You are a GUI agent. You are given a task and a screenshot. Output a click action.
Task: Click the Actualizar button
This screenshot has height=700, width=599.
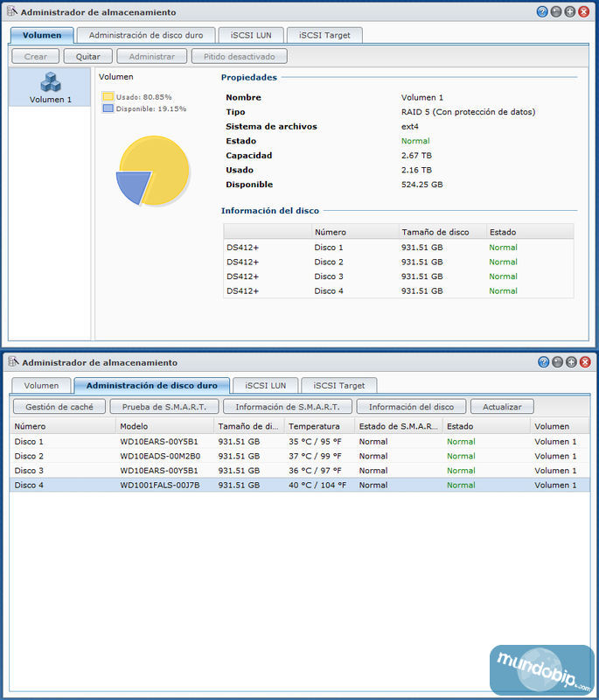pos(502,407)
